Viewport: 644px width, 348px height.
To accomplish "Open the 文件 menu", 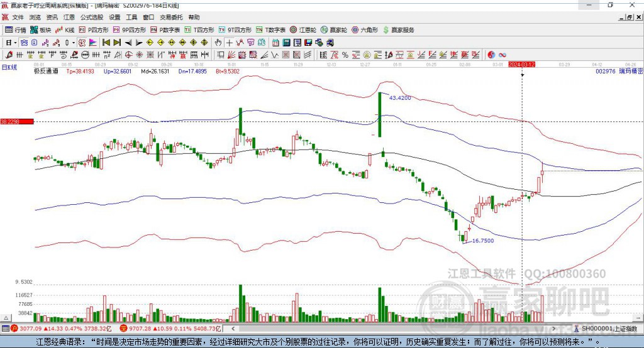I will point(18,17).
